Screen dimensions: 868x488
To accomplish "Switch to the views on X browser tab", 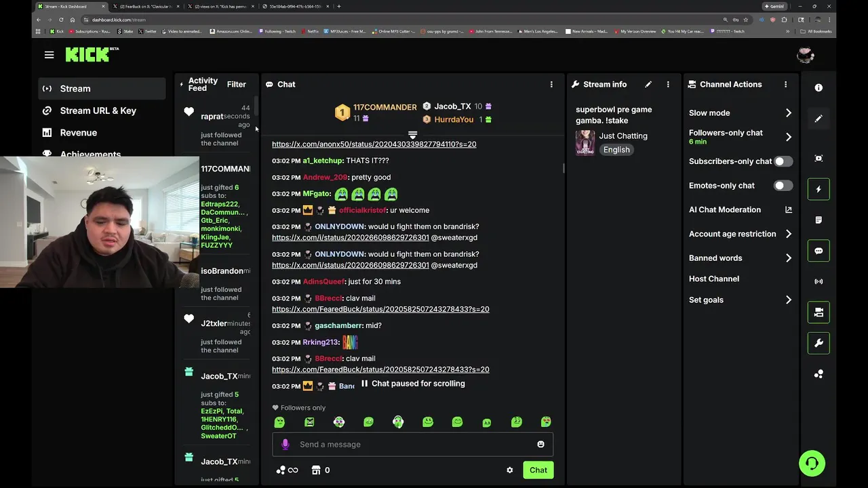I will [220, 6].
